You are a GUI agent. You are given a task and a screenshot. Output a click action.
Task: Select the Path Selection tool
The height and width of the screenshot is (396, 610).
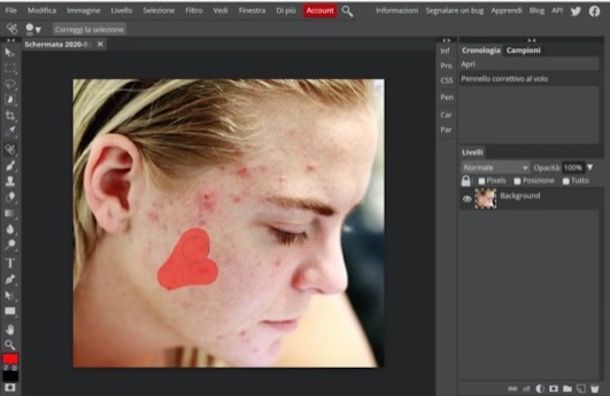click(10, 295)
